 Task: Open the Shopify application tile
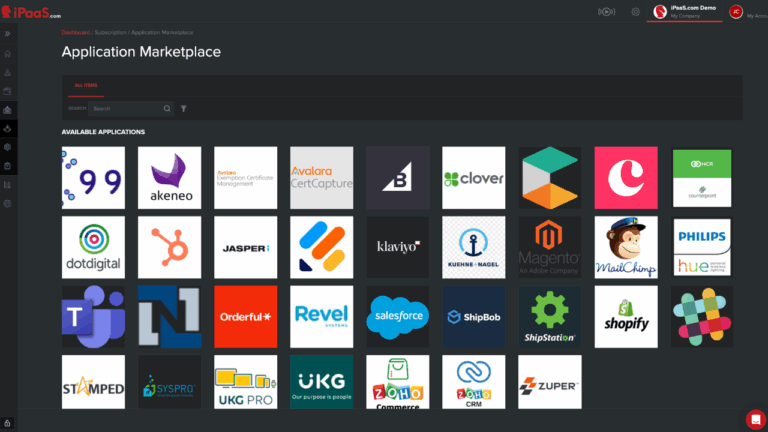(x=626, y=317)
